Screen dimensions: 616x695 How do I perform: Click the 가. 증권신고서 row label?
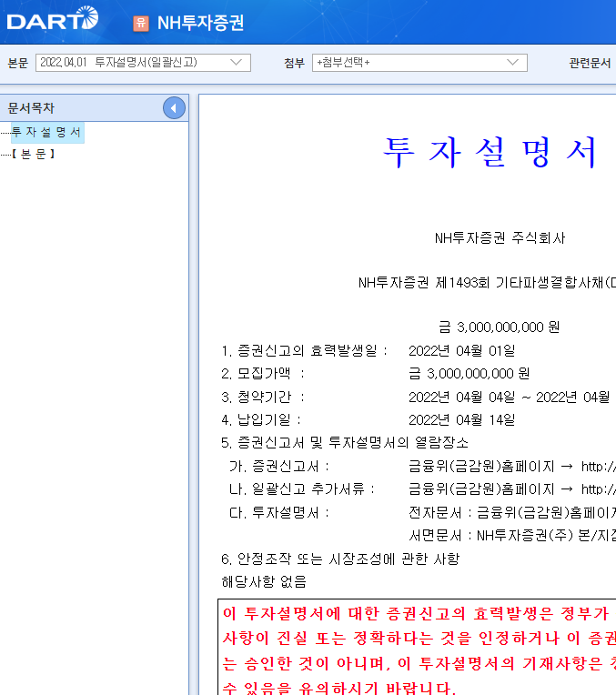tap(279, 467)
